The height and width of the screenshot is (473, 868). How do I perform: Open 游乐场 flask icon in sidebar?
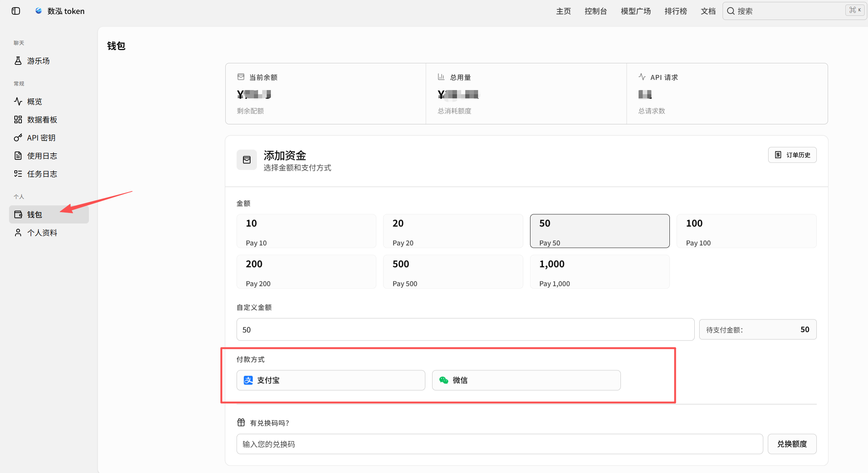coord(18,61)
